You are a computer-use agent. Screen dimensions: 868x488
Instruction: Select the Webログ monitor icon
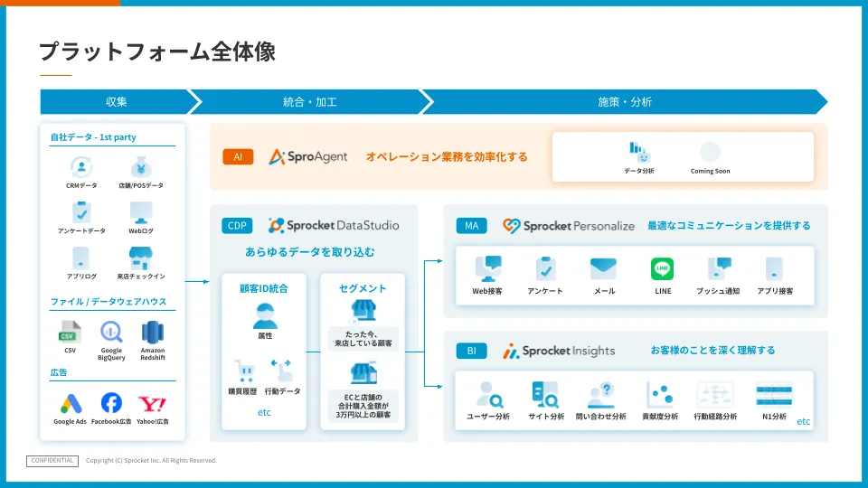141,212
